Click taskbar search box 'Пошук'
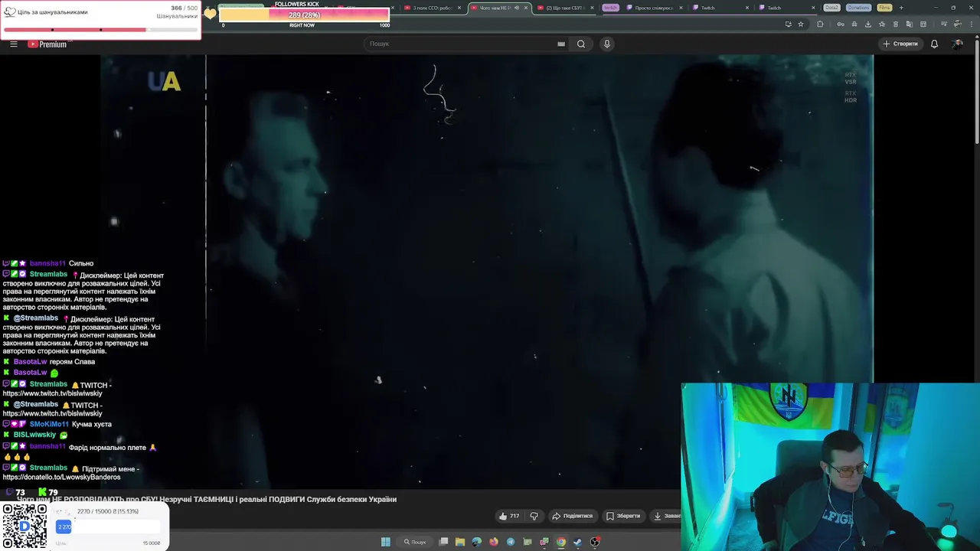The height and width of the screenshot is (551, 980). [x=416, y=542]
